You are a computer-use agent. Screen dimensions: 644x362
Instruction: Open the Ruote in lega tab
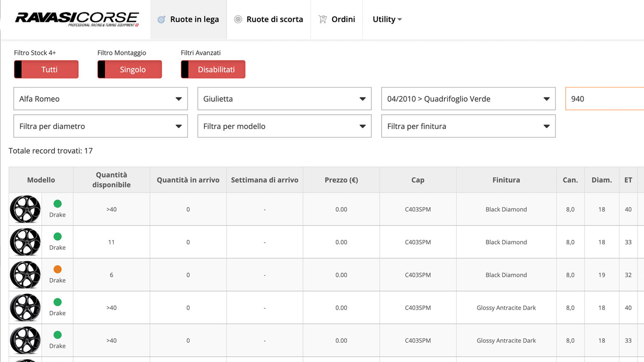(188, 19)
